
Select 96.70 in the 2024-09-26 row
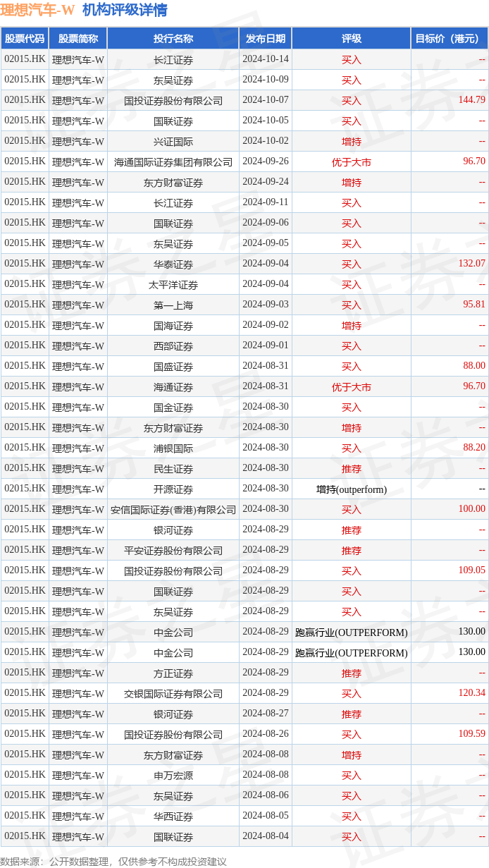(x=473, y=161)
